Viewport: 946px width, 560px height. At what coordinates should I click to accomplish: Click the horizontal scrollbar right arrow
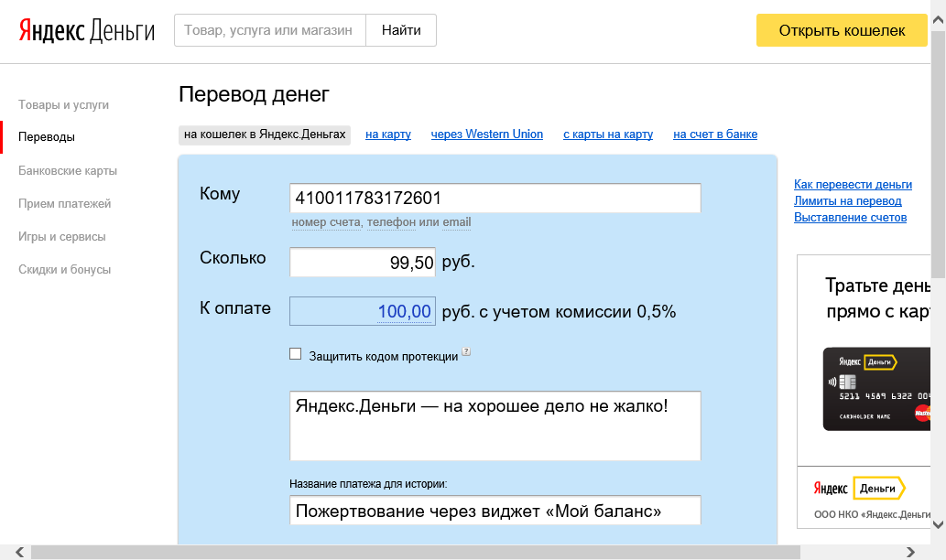coord(910,552)
